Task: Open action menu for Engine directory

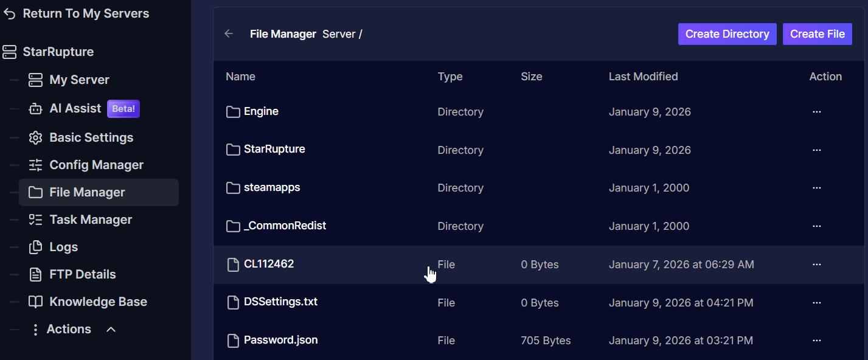Action: (816, 112)
